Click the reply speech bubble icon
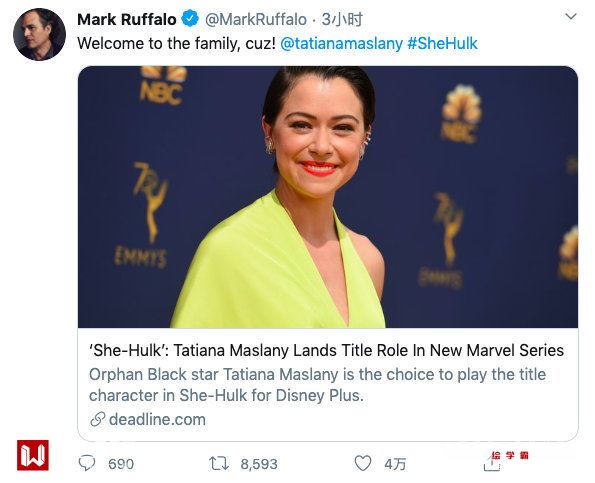Viewport: 595px width, 483px height. tap(87, 463)
